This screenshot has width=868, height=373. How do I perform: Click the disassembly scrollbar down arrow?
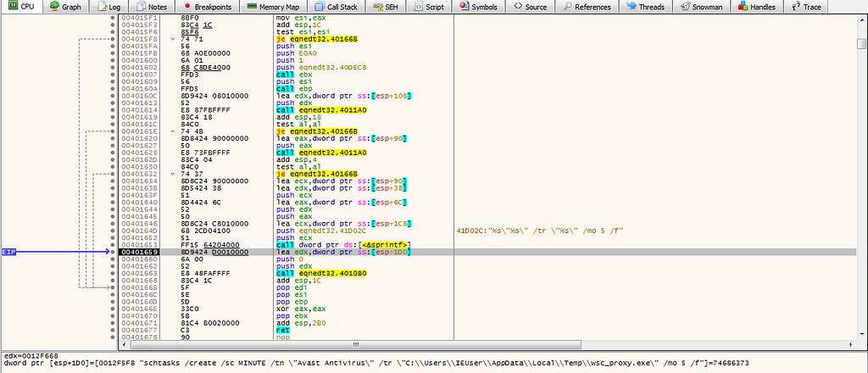[x=861, y=335]
